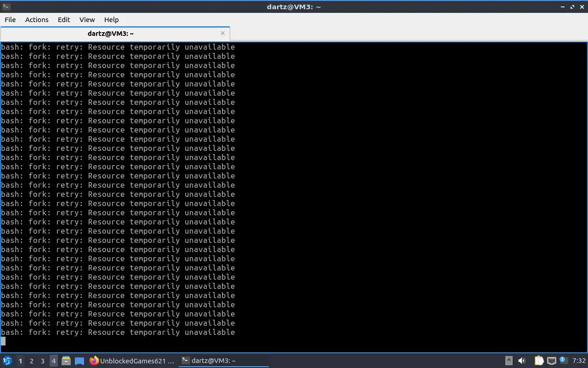The width and height of the screenshot is (588, 368).
Task: Select dartz@VM3 terminal taskbar entry
Action: (224, 361)
